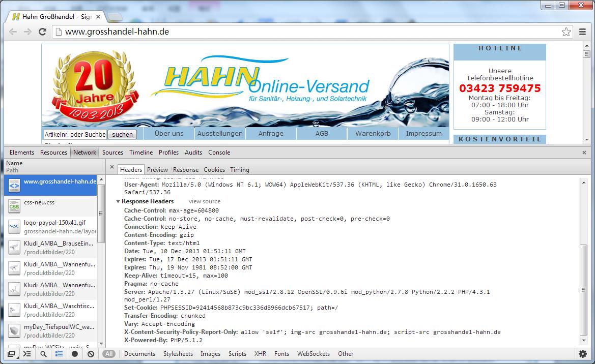Collapse the Response Headers section
Screen dimensions: 595x364
[118, 201]
